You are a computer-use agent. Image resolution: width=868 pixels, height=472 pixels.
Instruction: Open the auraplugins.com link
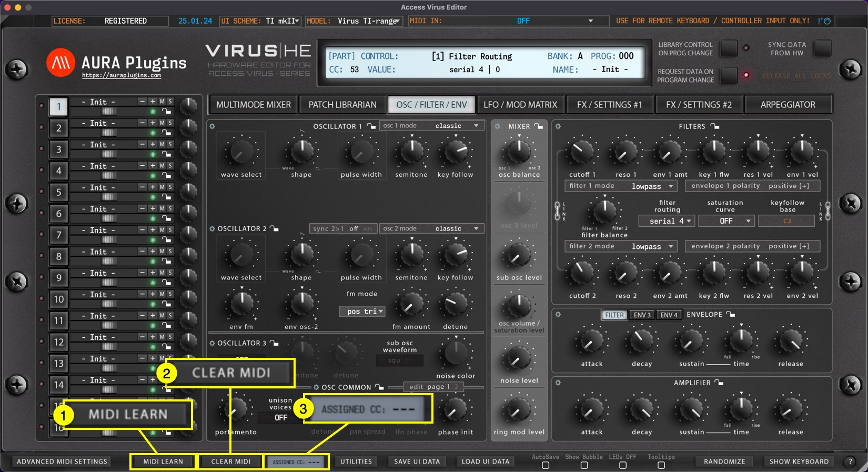(122, 76)
